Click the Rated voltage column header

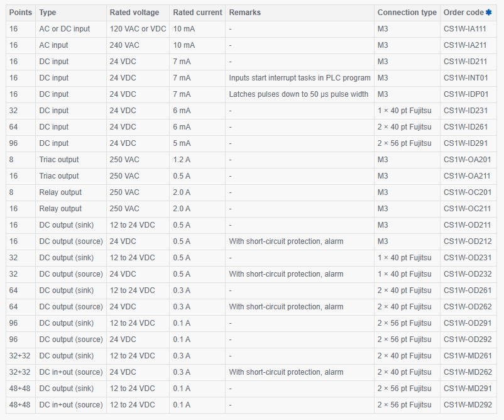coord(134,13)
